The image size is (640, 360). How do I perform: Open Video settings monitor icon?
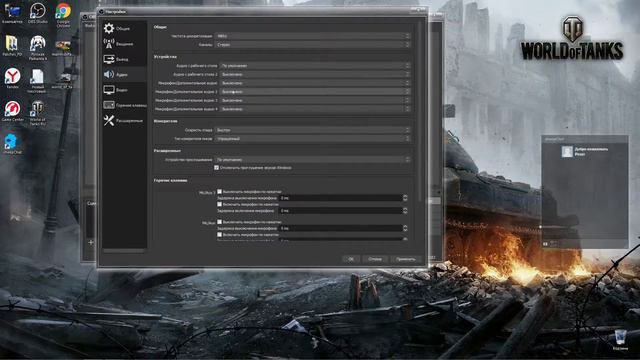coord(109,90)
